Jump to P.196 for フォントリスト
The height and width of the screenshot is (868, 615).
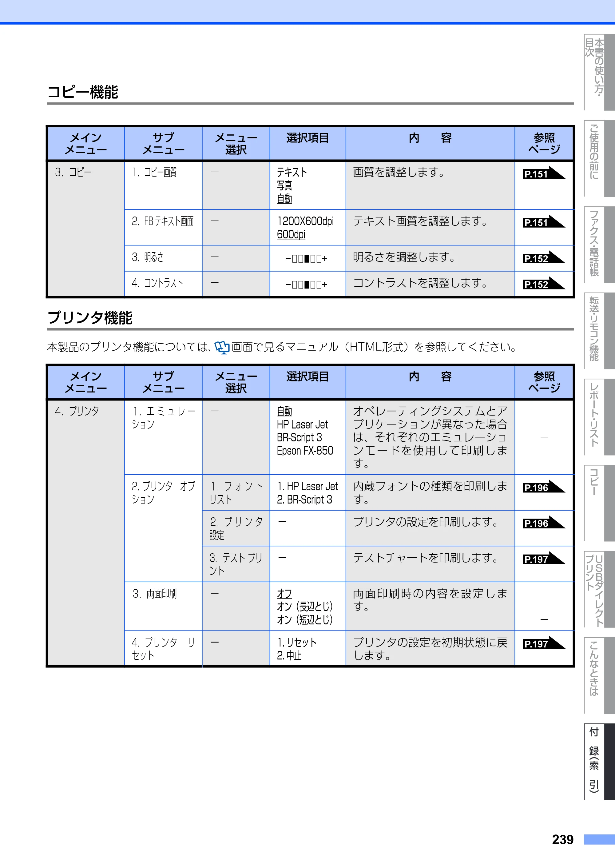(x=544, y=487)
